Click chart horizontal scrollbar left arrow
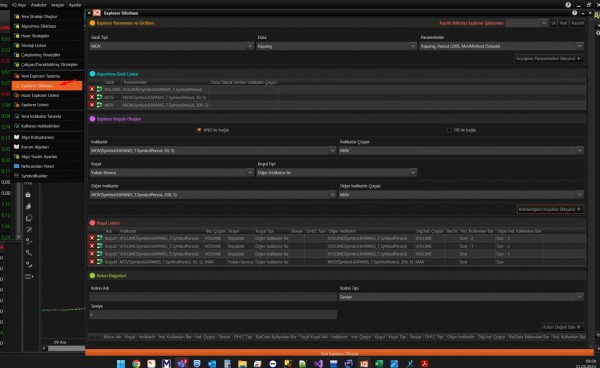Screen dimensions: 600x368 pos(44,348)
